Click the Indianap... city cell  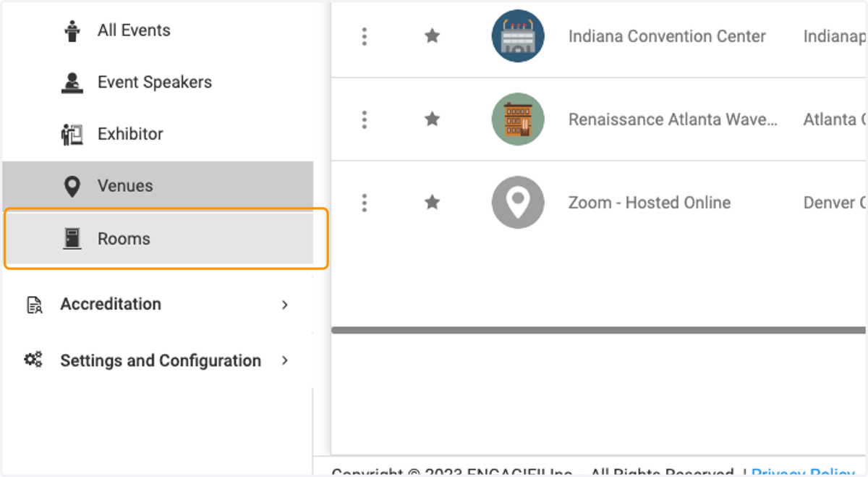835,36
